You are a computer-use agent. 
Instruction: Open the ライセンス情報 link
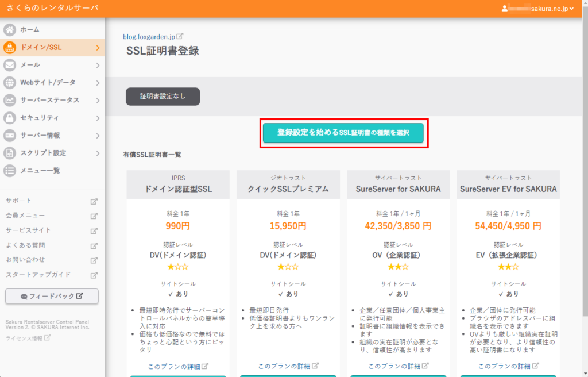[x=24, y=338]
